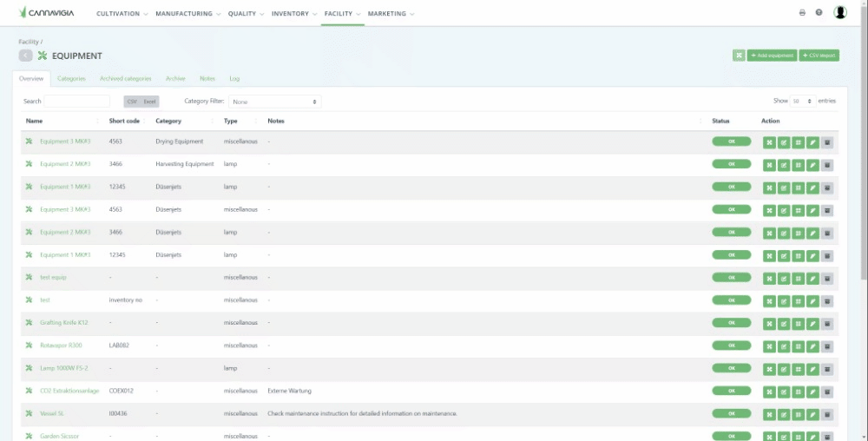This screenshot has width=868, height=441.
Task: Click the grid icon in Rotavapor R300 row
Action: coord(798,346)
